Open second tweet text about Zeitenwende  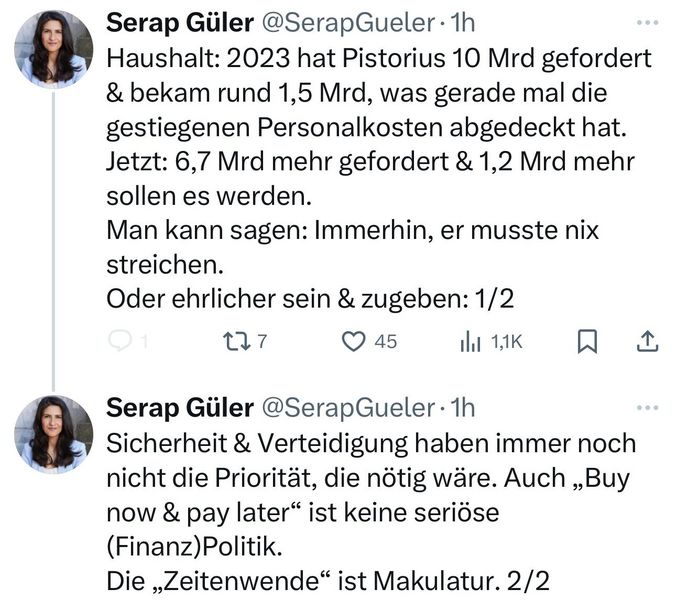pyautogui.click(x=371, y=512)
